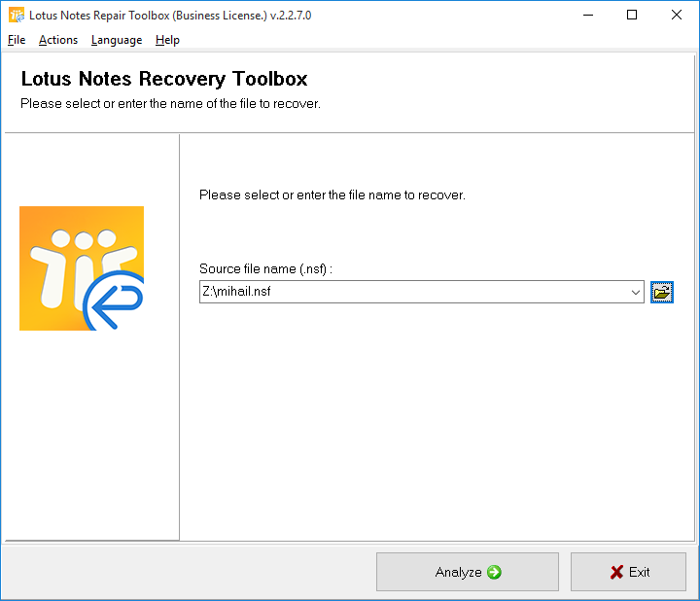Click the browse folder icon for source file
The height and width of the screenshot is (601, 700).
[662, 292]
